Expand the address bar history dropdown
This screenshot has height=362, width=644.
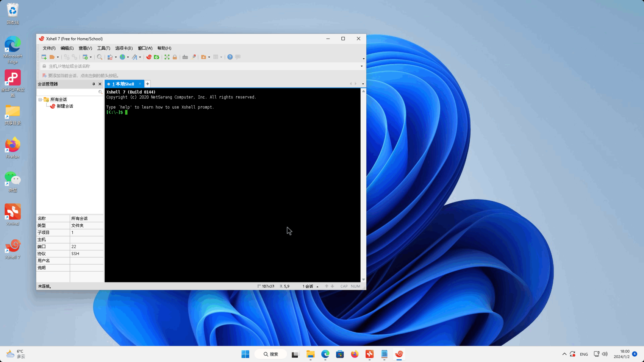[x=362, y=66]
